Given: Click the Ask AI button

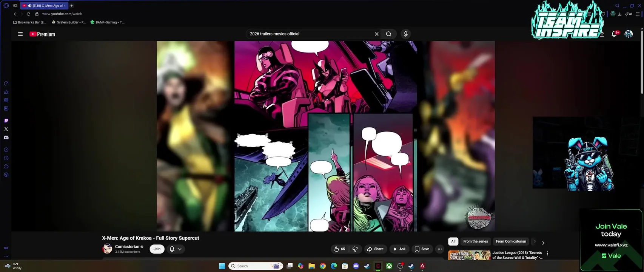Looking at the screenshot, I should click(x=399, y=249).
